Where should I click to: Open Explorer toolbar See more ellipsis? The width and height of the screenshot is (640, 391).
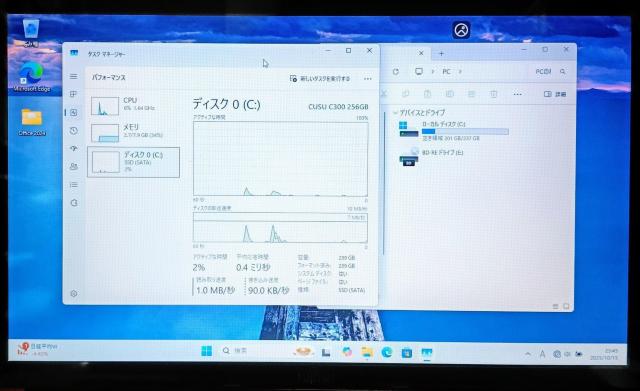518,94
